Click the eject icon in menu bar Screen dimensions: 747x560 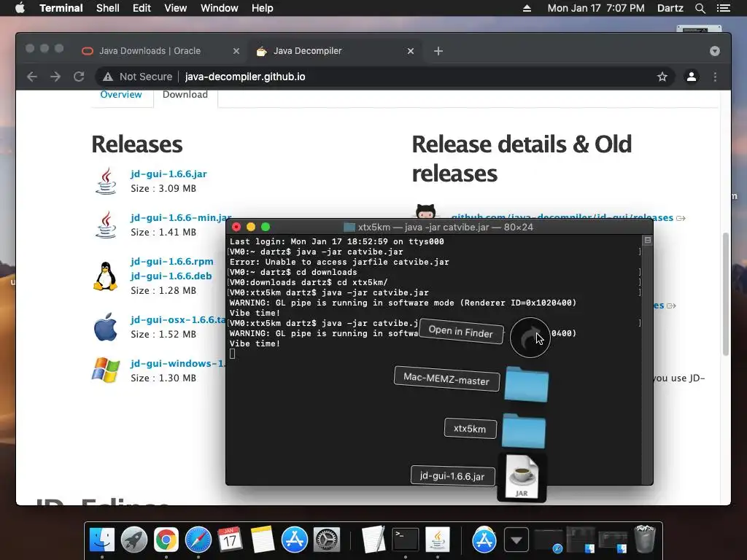click(527, 8)
